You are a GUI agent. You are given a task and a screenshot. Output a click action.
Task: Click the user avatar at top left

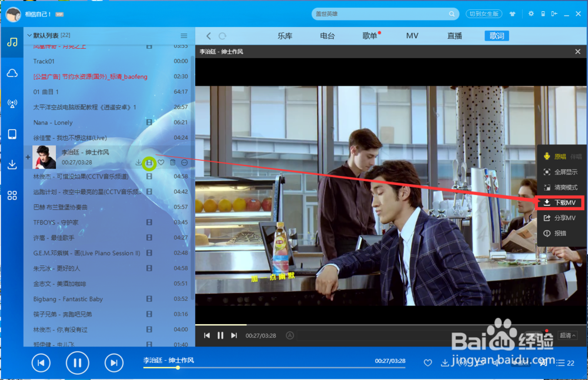point(13,14)
